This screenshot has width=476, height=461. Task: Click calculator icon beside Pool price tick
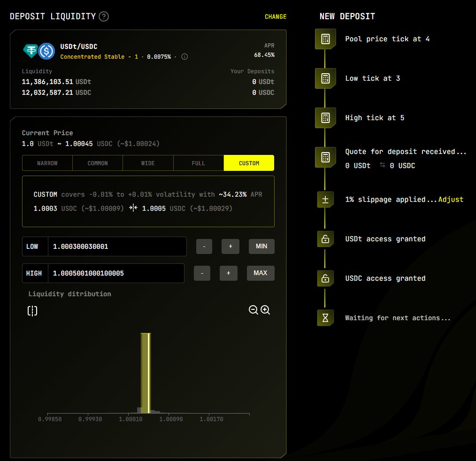325,39
